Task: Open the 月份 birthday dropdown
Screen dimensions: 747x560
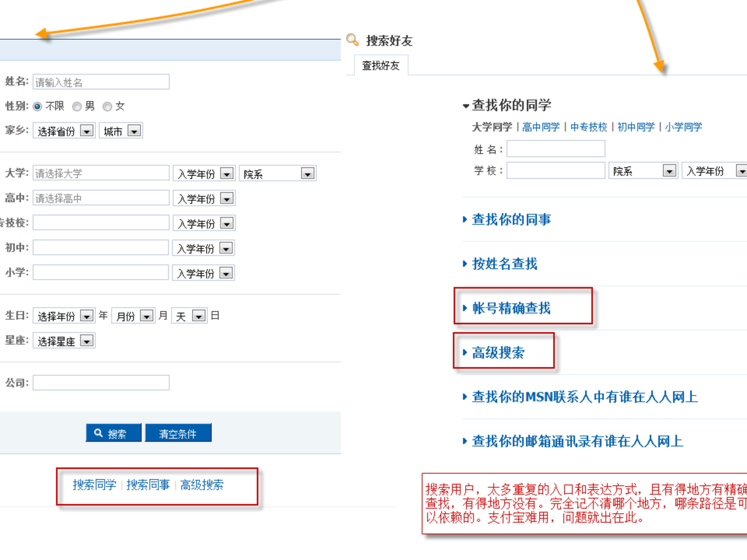Action: click(x=146, y=316)
